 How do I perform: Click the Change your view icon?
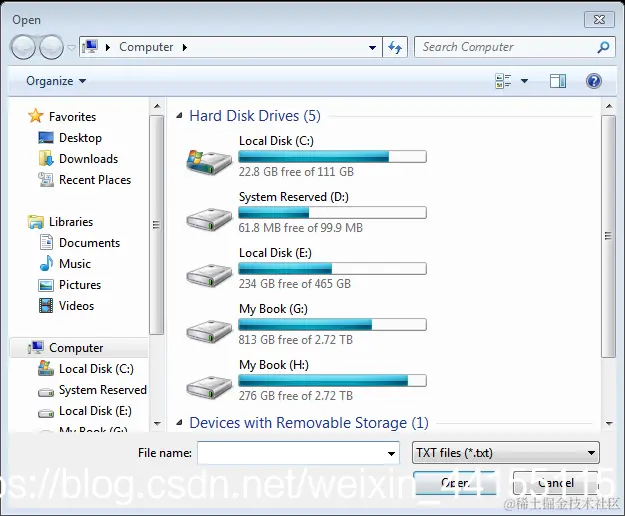pyautogui.click(x=503, y=81)
